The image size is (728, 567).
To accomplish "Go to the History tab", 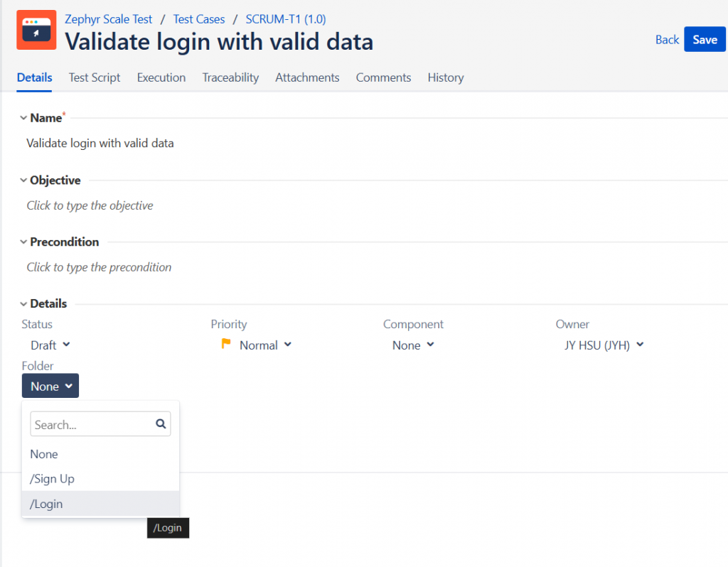I will pos(446,77).
